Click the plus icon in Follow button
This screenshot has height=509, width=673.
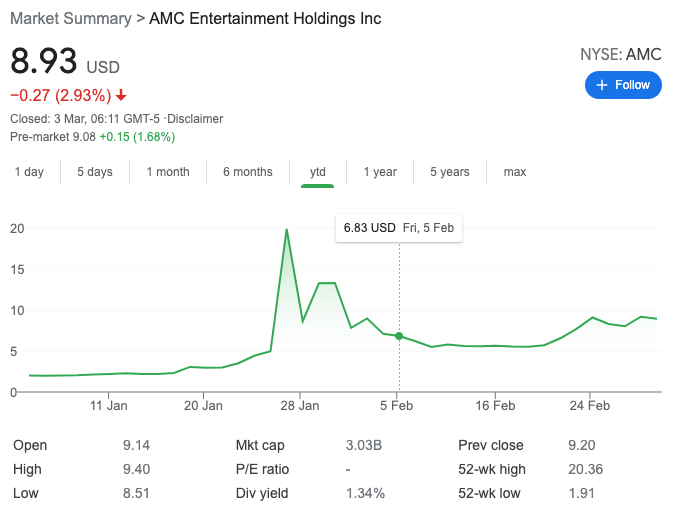(x=602, y=85)
